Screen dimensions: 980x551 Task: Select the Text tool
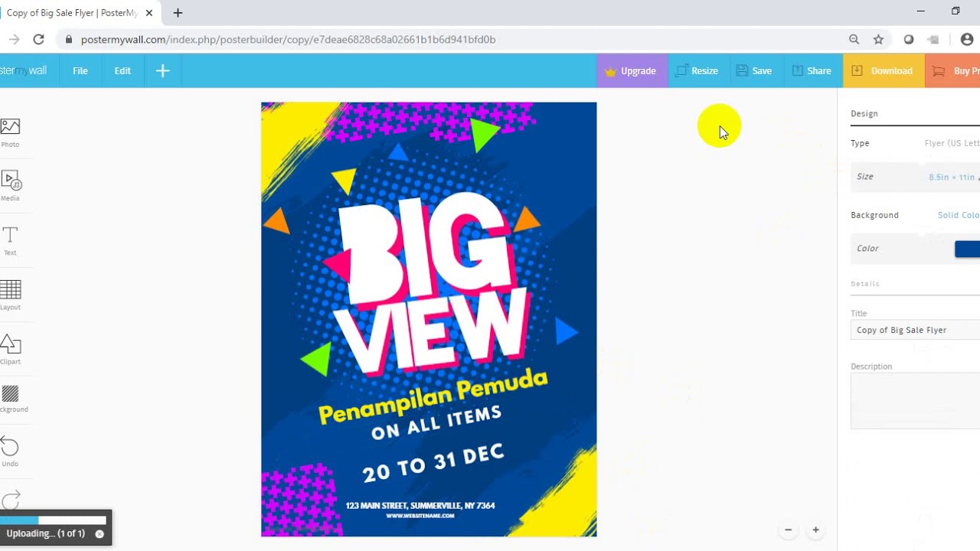point(10,240)
